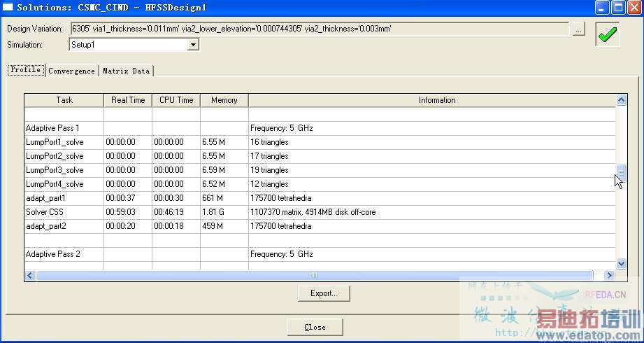This screenshot has height=343, width=644.
Task: Select the LumpPort4_solve task cell
Action: coord(64,184)
